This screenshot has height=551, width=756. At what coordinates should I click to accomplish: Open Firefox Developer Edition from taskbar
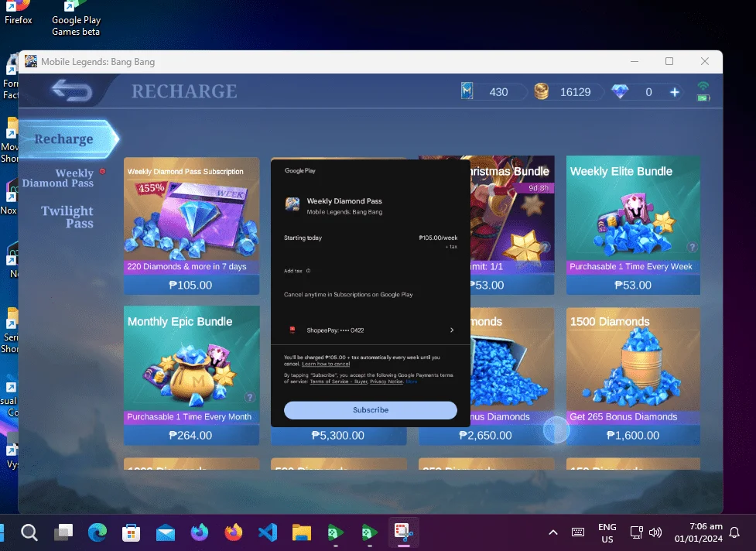tap(199, 532)
